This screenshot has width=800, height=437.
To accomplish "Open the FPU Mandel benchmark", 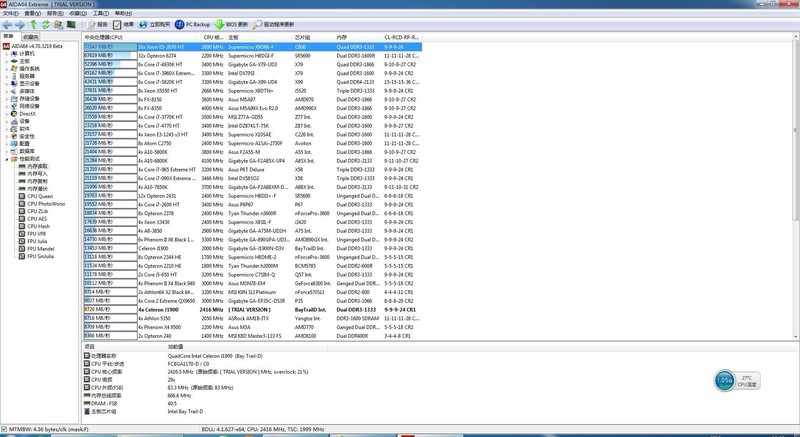I will pos(36,249).
